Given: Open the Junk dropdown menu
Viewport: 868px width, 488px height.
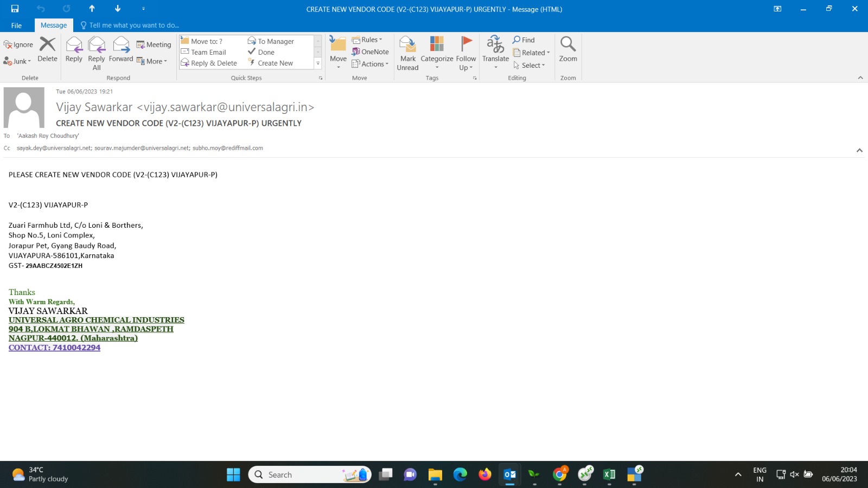Looking at the screenshot, I should click(x=17, y=61).
